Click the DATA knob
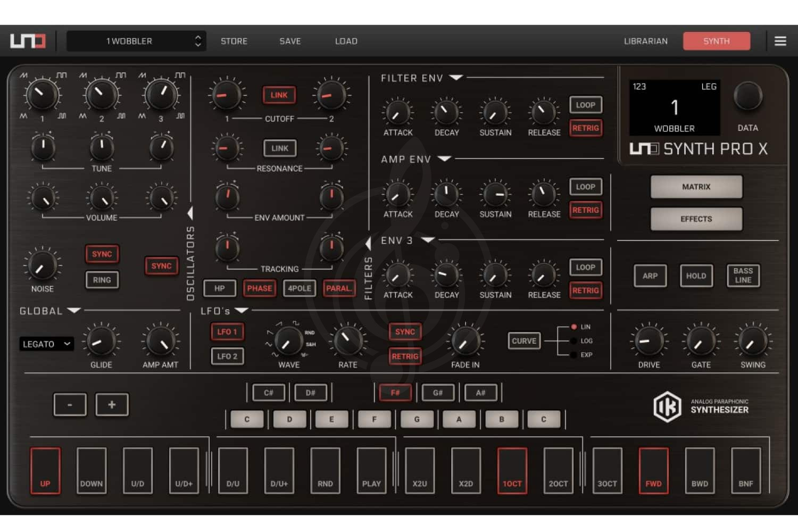This screenshot has height=532, width=798. 748,96
